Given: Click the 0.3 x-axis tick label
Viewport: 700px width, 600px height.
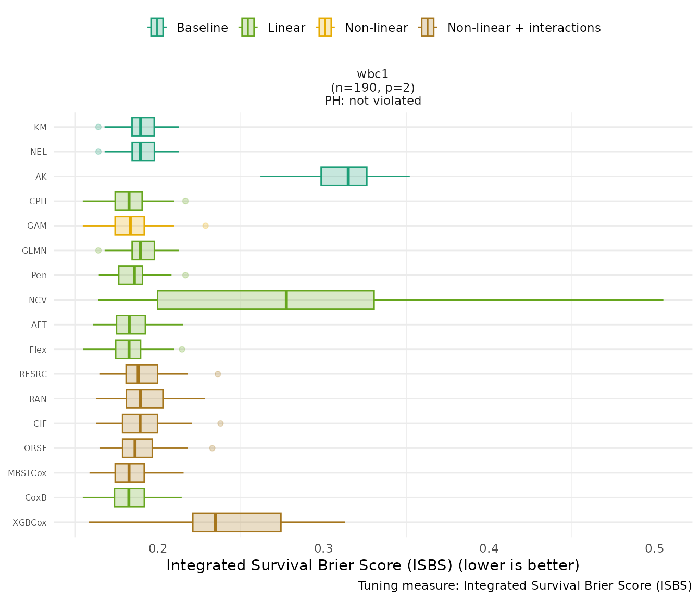Looking at the screenshot, I should (323, 548).
